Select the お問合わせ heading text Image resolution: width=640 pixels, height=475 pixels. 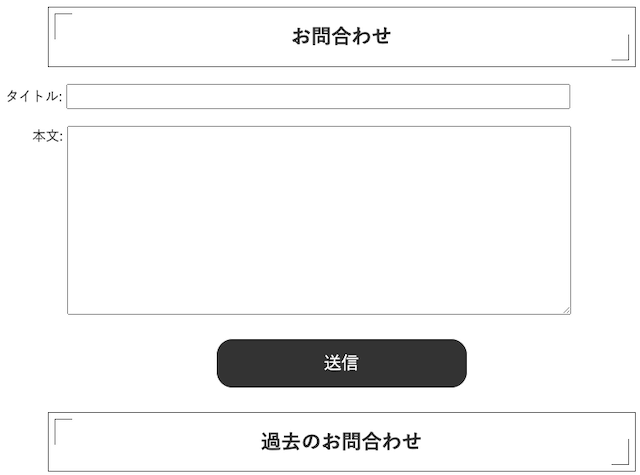pyautogui.click(x=341, y=36)
